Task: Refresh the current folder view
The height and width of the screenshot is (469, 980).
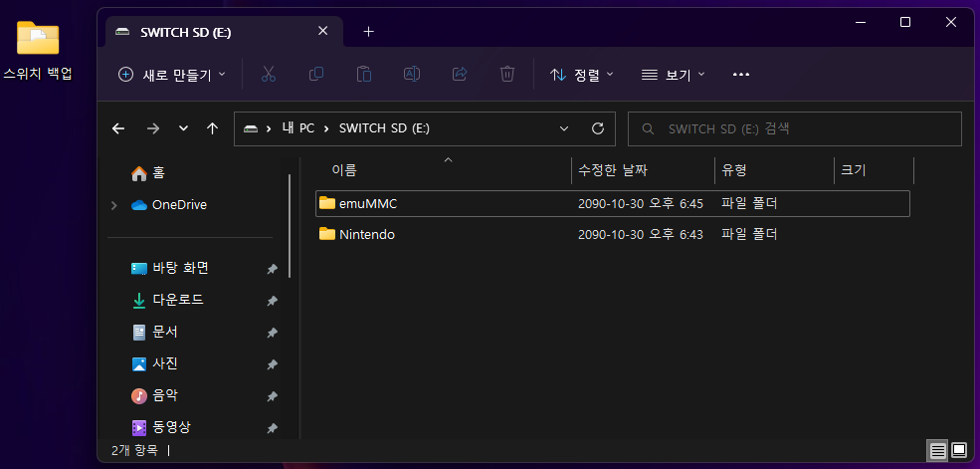Action: 598,128
